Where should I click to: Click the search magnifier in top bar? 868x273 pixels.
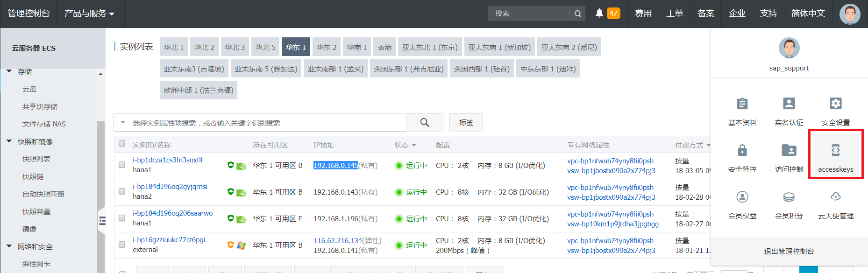pos(577,14)
